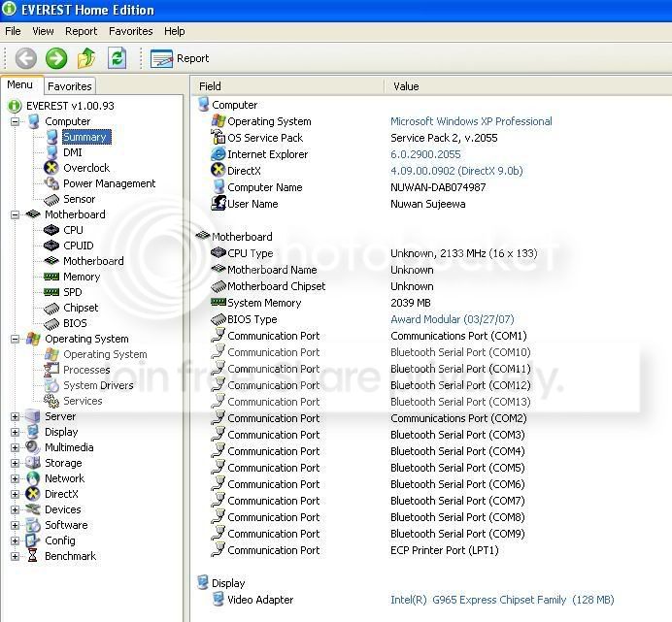The image size is (672, 622).
Task: Open the Report menu
Action: [x=81, y=31]
